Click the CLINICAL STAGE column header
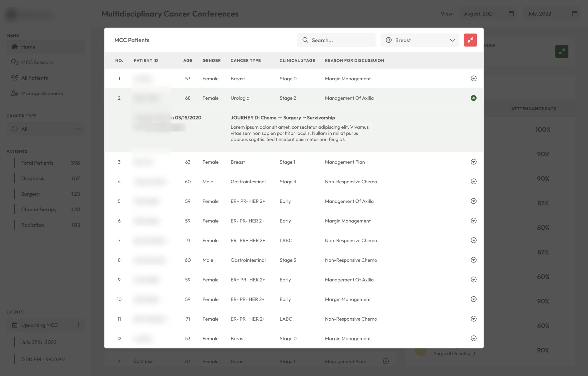Screen dimensions: 588x376 pos(297,60)
